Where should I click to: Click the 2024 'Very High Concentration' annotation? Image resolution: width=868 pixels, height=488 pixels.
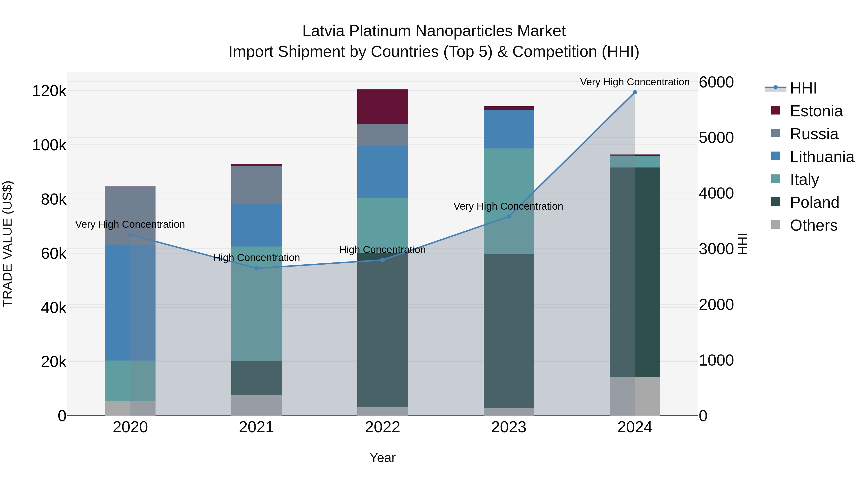click(635, 82)
